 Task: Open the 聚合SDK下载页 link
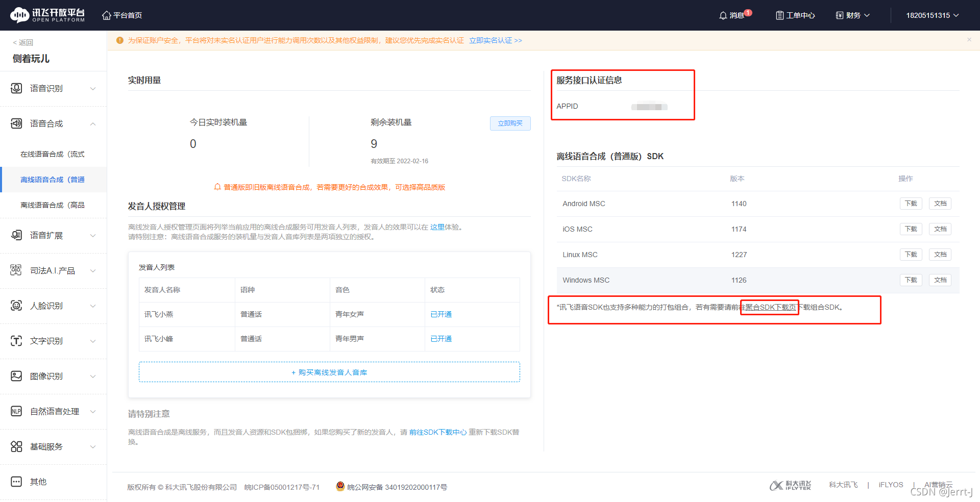pyautogui.click(x=770, y=307)
